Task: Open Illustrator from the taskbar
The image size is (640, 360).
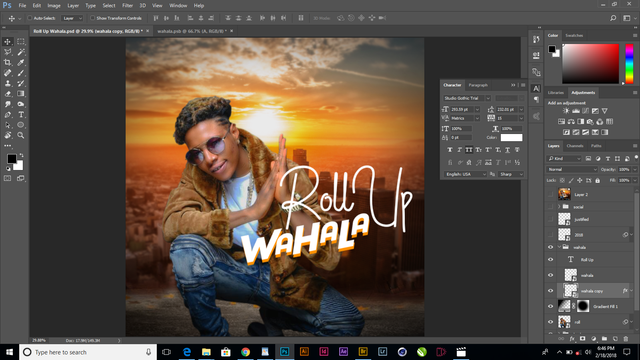Action: pos(304,352)
